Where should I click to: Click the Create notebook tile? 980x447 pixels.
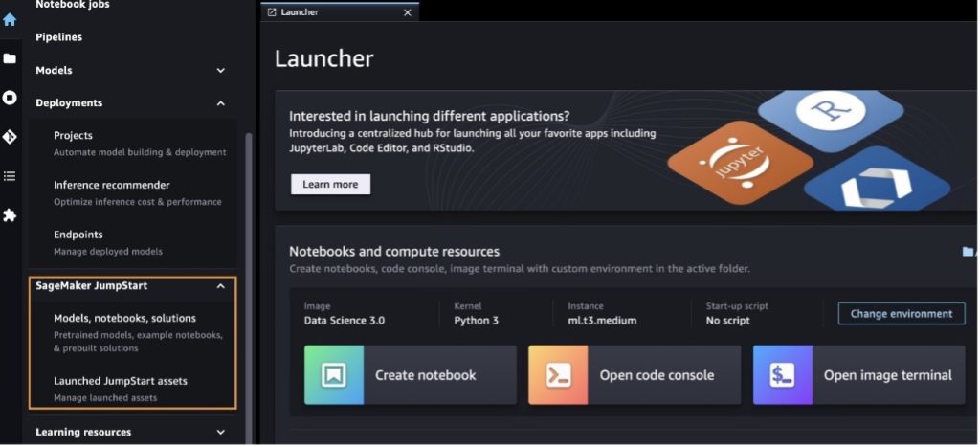pyautogui.click(x=411, y=375)
